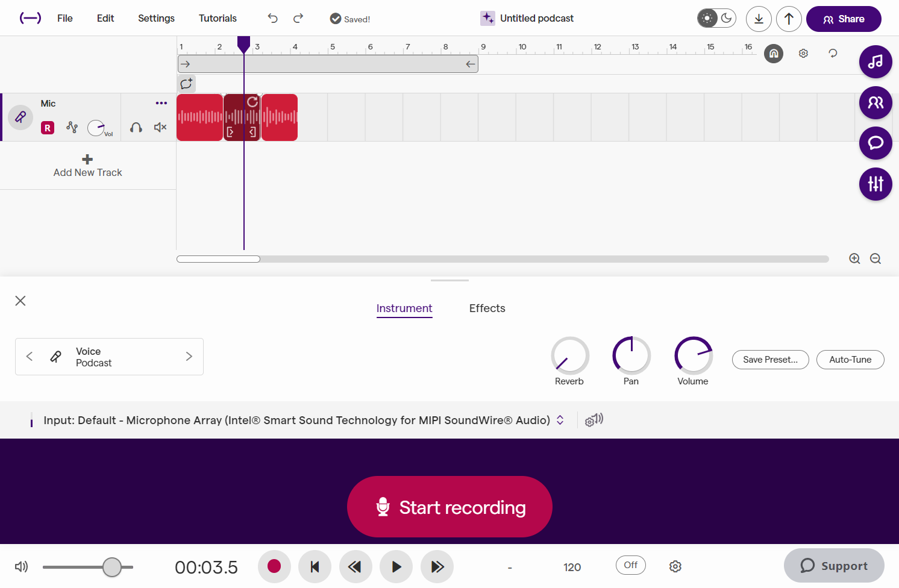Open the transport settings gear icon
The image size is (899, 588).
click(675, 566)
